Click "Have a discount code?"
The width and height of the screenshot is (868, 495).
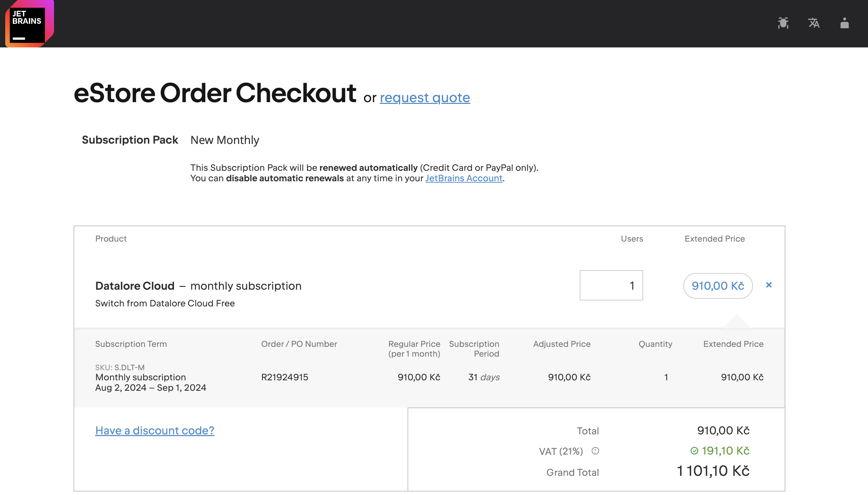pyautogui.click(x=155, y=431)
